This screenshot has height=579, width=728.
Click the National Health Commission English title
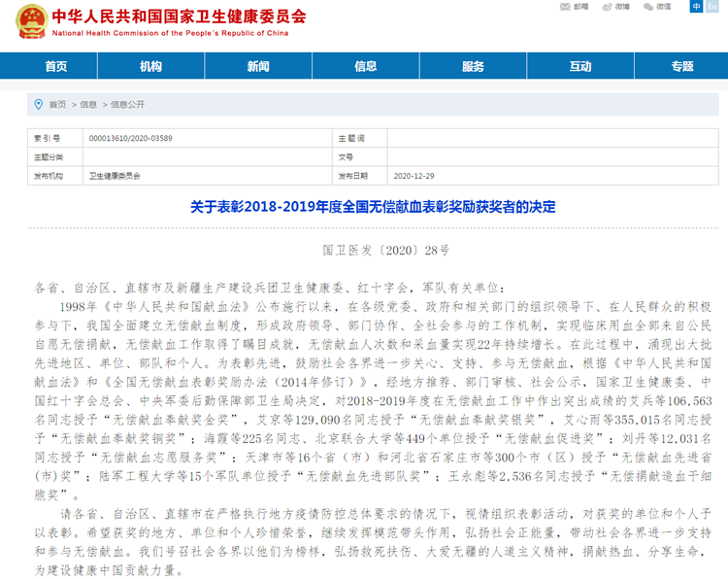pos(171,33)
